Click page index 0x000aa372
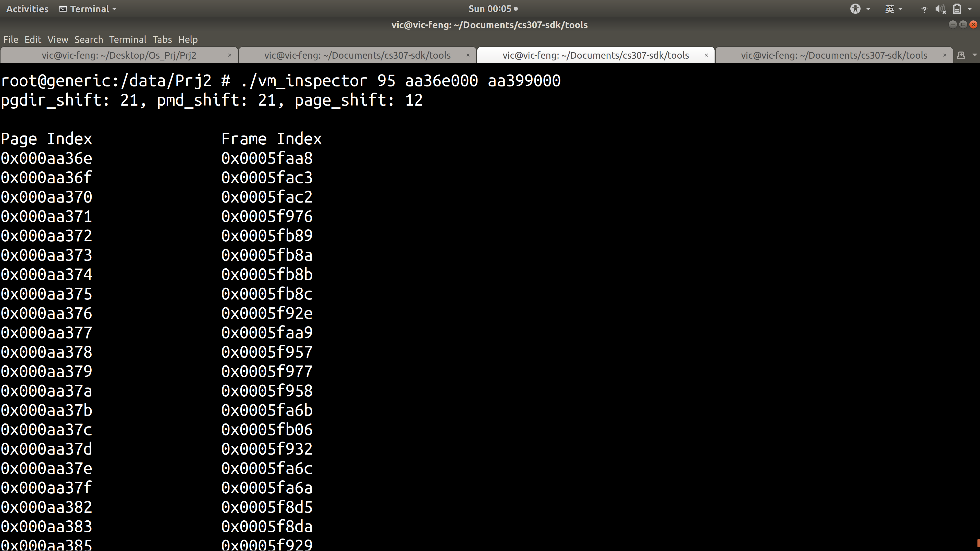Image resolution: width=980 pixels, height=551 pixels. (x=46, y=236)
